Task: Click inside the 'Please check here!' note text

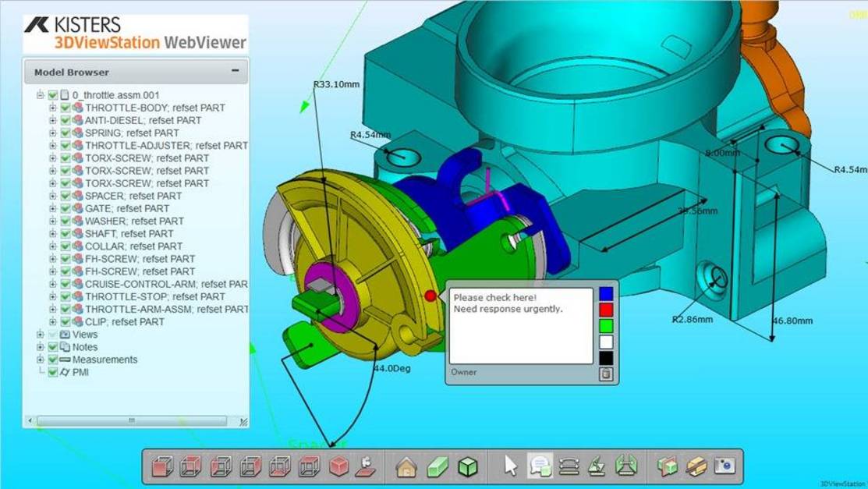Action: 521,326
